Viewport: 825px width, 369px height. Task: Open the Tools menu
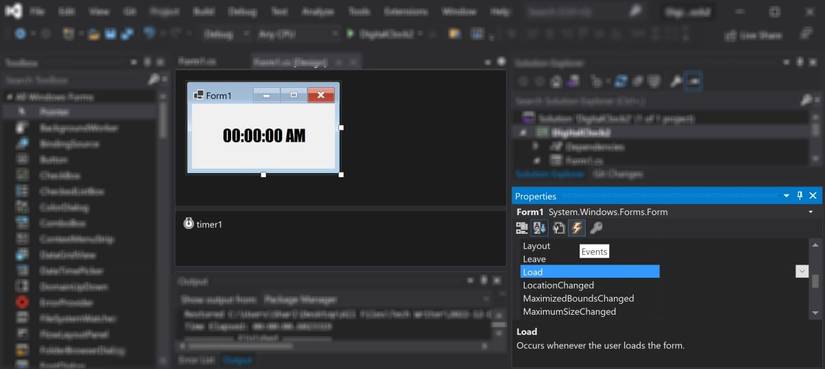[x=359, y=12]
